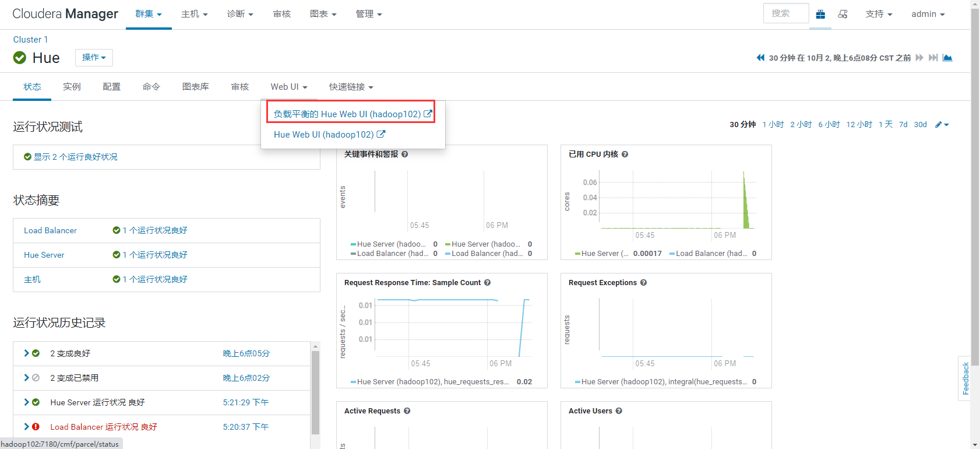Jump back 30 minutes with rewind icon

(760, 58)
